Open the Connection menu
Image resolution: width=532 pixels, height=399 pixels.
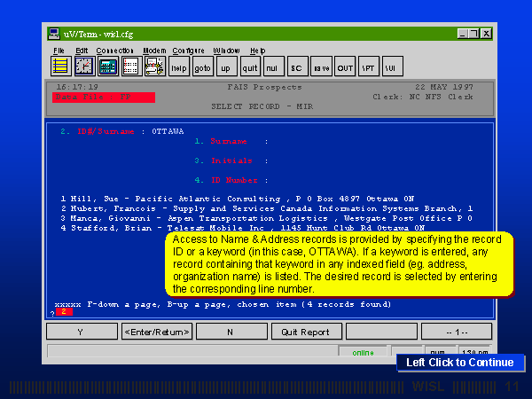tap(114, 51)
